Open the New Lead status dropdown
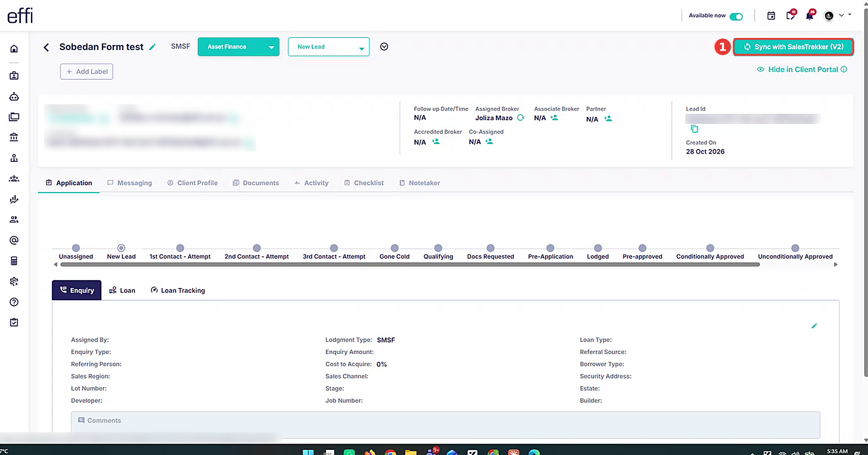The image size is (868, 455). click(x=329, y=47)
